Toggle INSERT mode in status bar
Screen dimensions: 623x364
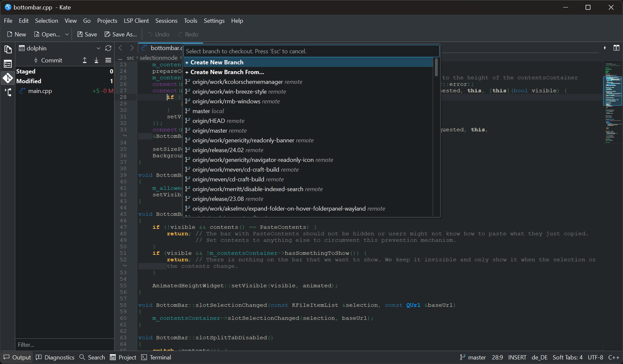[517, 357]
